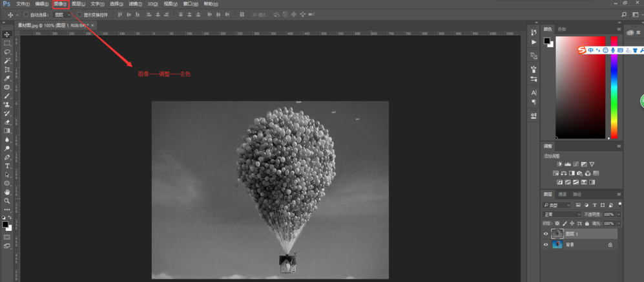
Task: Select the Move tool in the toolbox
Action: click(x=7, y=34)
